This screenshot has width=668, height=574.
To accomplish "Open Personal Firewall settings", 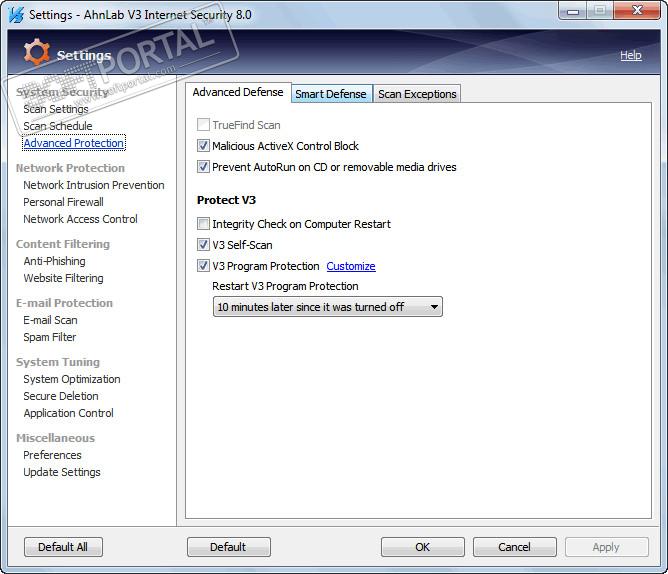I will point(63,202).
